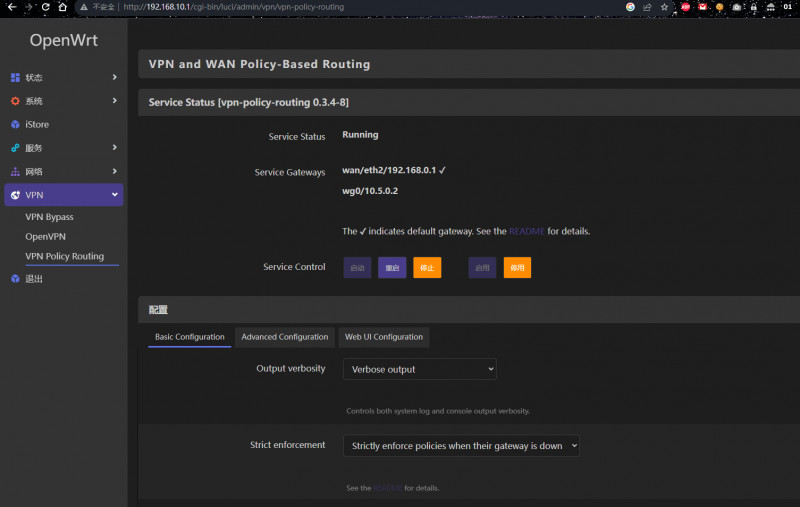Open the Strict enforcement dropdown

[x=460, y=446]
